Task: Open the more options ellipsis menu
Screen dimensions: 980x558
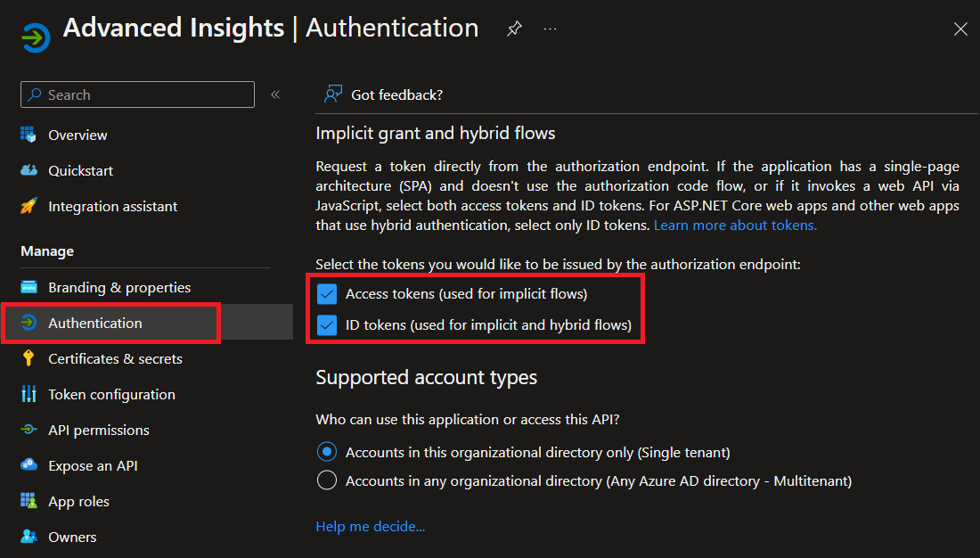Action: tap(550, 29)
